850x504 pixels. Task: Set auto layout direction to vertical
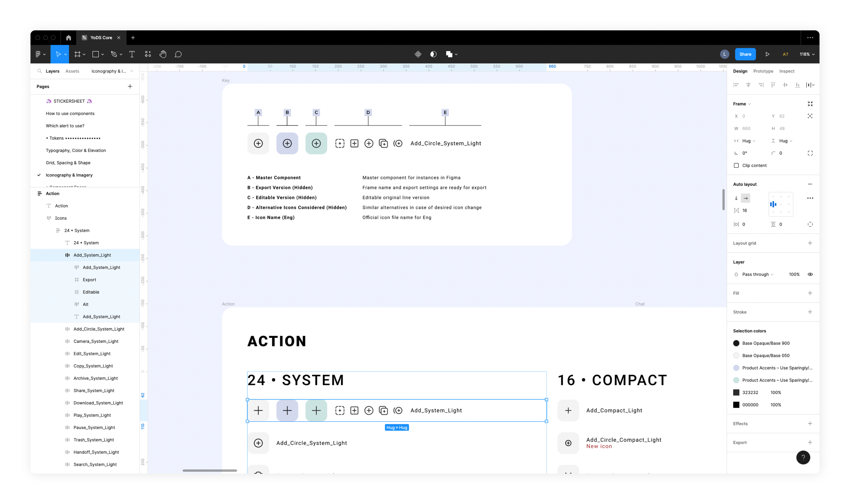coord(736,198)
